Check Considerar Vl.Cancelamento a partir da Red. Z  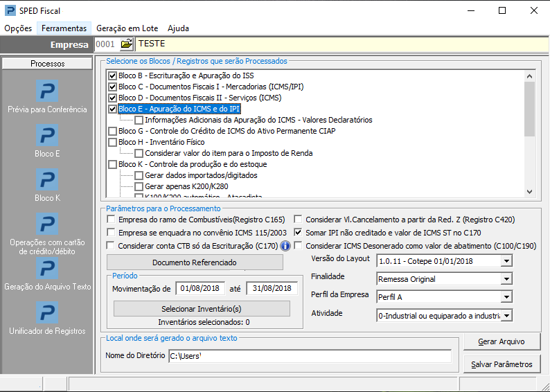click(298, 220)
